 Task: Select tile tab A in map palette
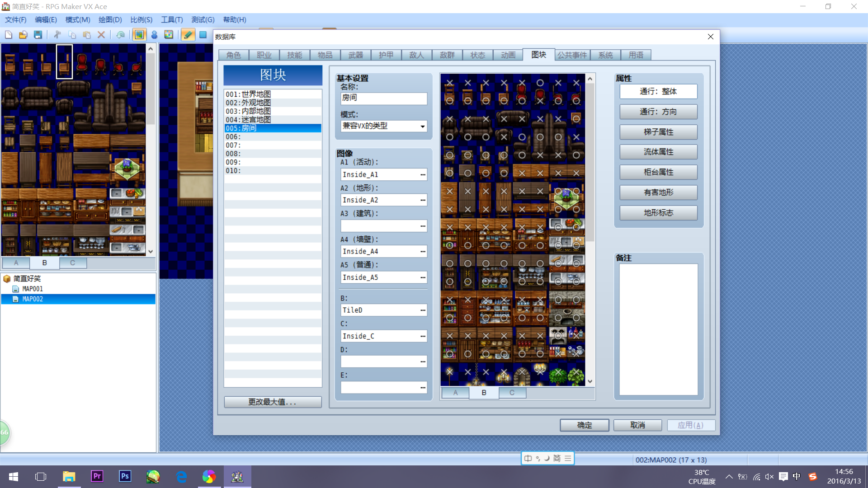coord(16,263)
